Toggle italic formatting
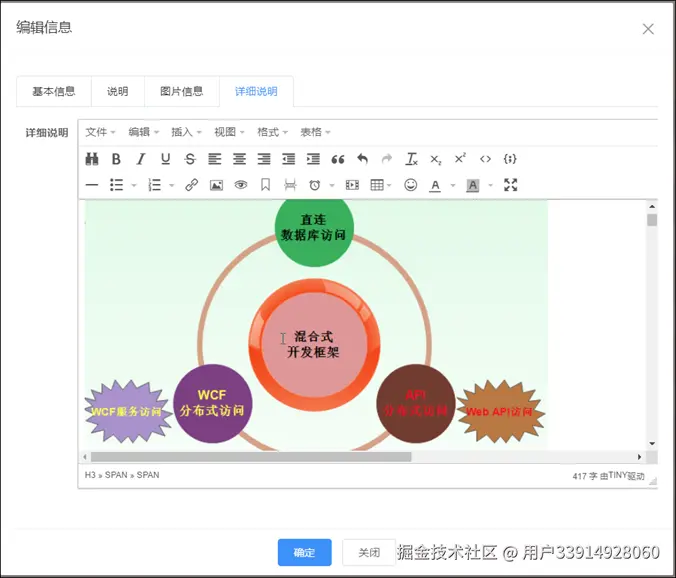676x578 pixels. pos(141,159)
